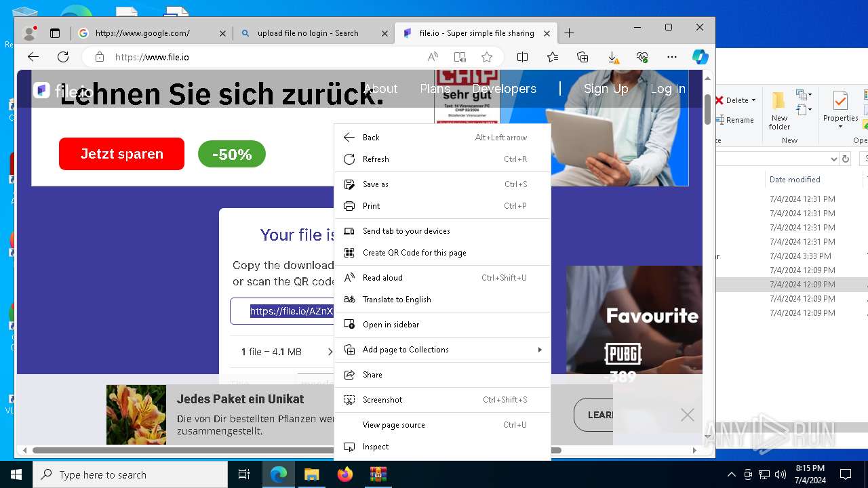868x488 pixels.
Task: Open the About link on file.io
Action: 380,89
